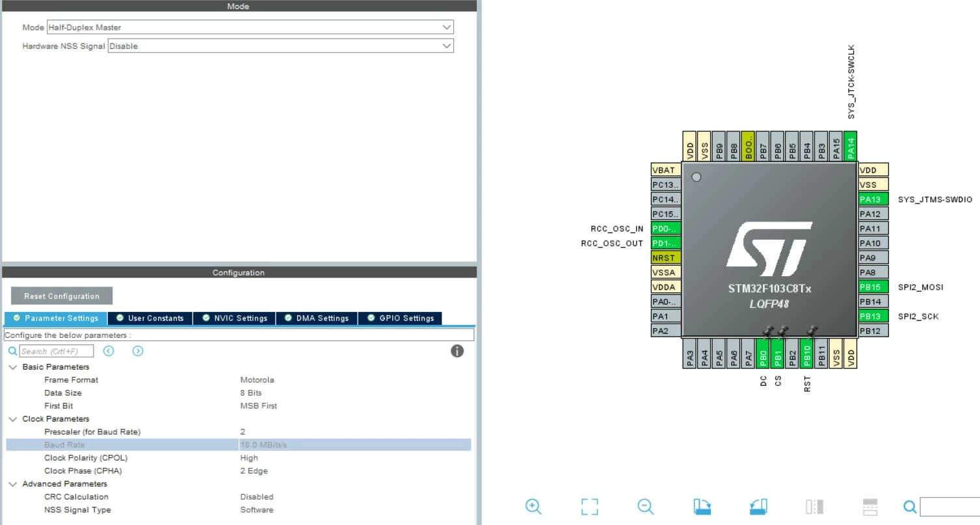Select pin PA9 on the chip
Screen dimensions: 980x525
pos(873,258)
